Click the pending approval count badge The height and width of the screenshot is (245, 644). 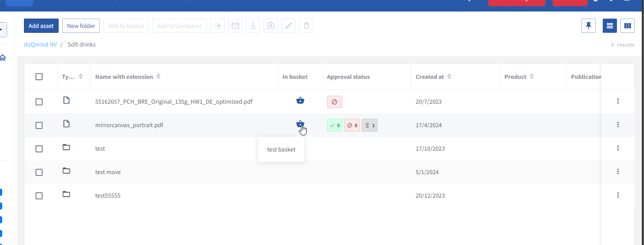point(369,125)
